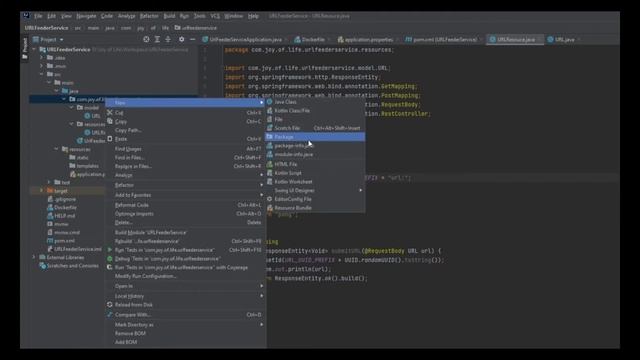
Task: Select Package in the New submenu
Action: click(315, 137)
